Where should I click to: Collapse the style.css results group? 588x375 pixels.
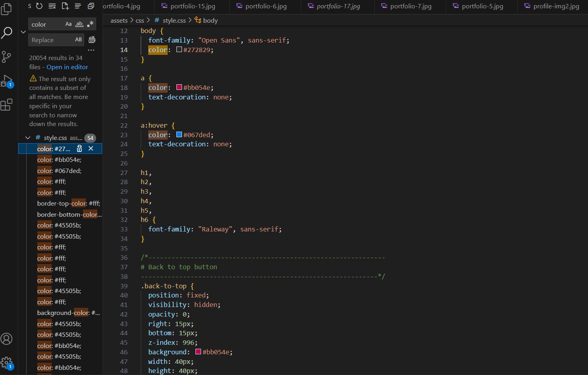point(28,138)
